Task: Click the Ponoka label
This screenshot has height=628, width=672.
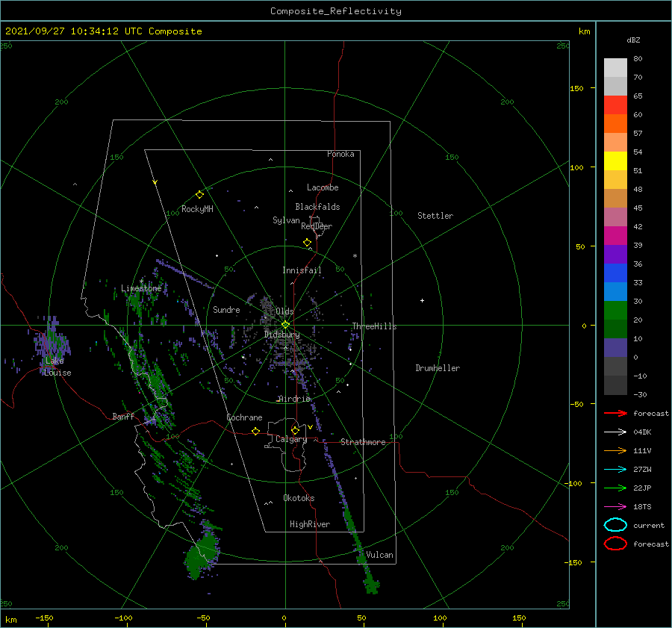Action: 340,154
